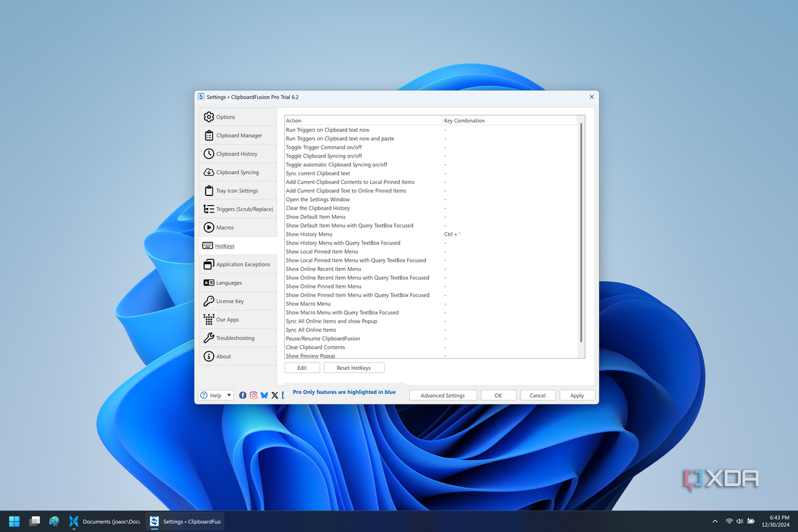Select 'Pause/Resume ClipboardFusion' row

click(432, 338)
